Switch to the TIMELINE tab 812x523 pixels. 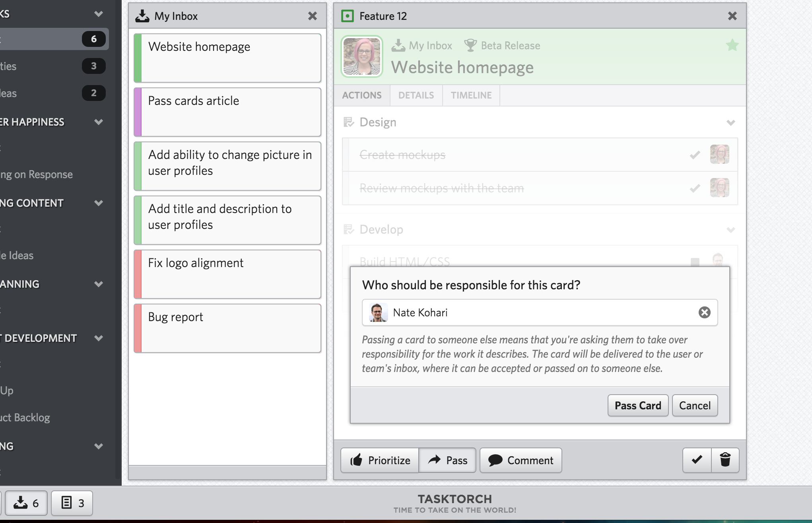471,95
